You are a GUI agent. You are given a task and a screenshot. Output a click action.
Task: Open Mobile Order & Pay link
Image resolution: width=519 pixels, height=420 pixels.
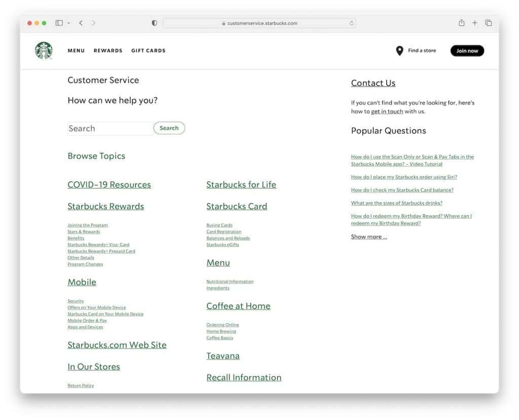[x=87, y=321]
